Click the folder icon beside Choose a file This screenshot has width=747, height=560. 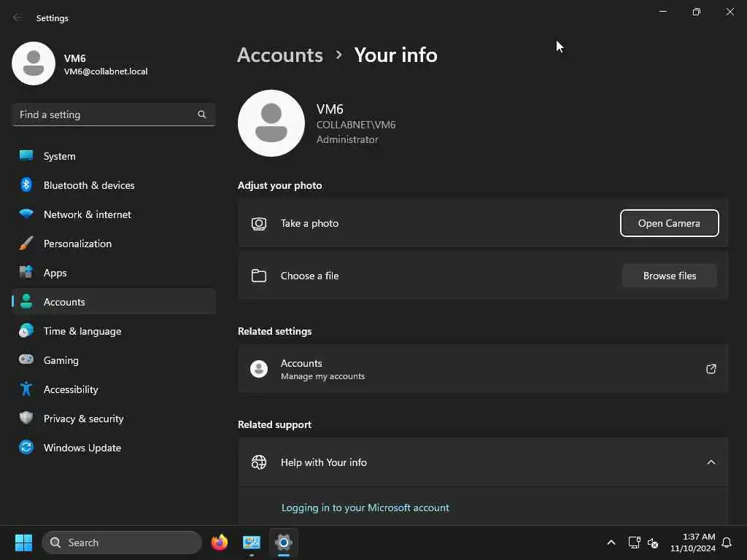(259, 276)
